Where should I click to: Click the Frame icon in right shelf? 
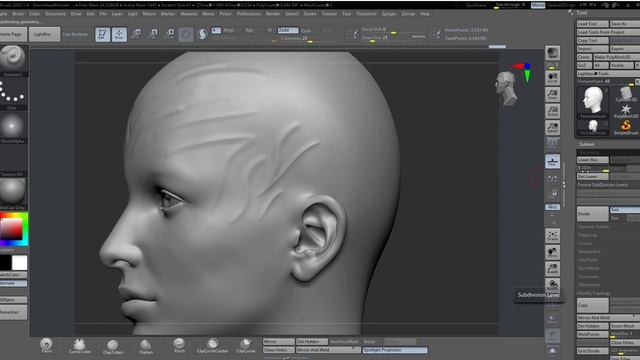552,236
